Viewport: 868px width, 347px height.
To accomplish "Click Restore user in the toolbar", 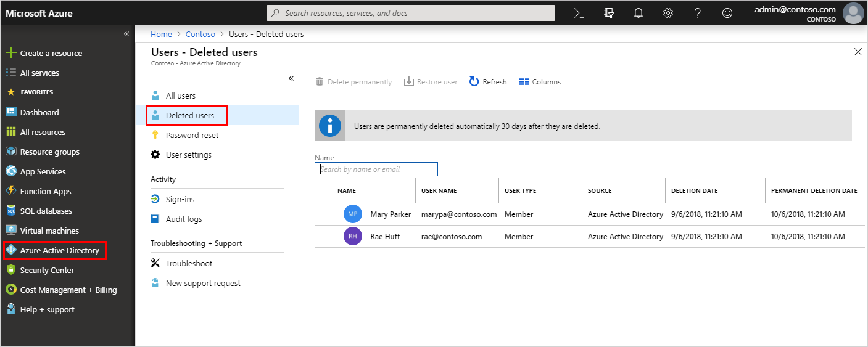I will tap(431, 81).
